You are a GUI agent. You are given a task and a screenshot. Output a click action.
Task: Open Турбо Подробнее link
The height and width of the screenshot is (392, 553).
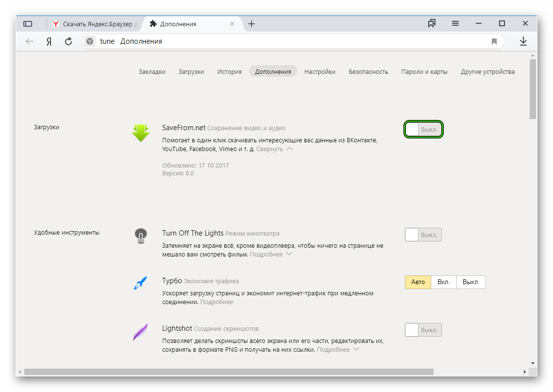[x=217, y=302]
